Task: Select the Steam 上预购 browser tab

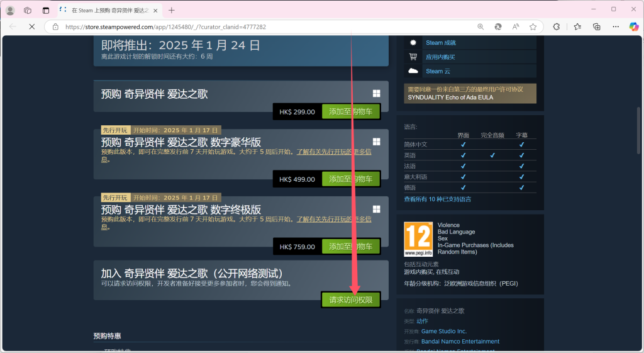Action: pos(109,10)
